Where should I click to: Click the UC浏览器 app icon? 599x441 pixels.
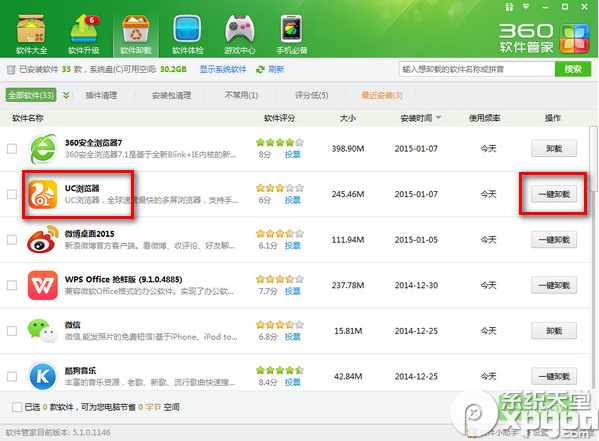click(43, 194)
